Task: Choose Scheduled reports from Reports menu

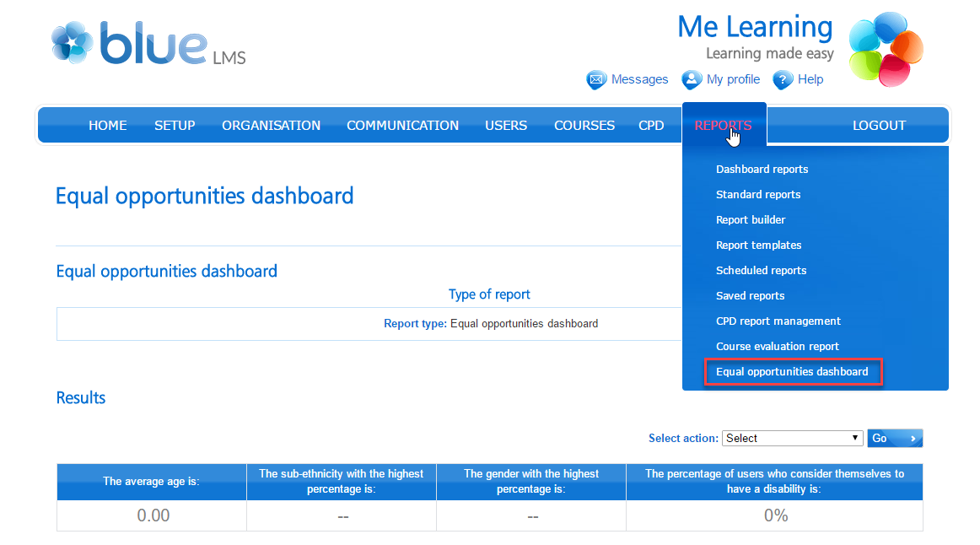Action: click(762, 271)
